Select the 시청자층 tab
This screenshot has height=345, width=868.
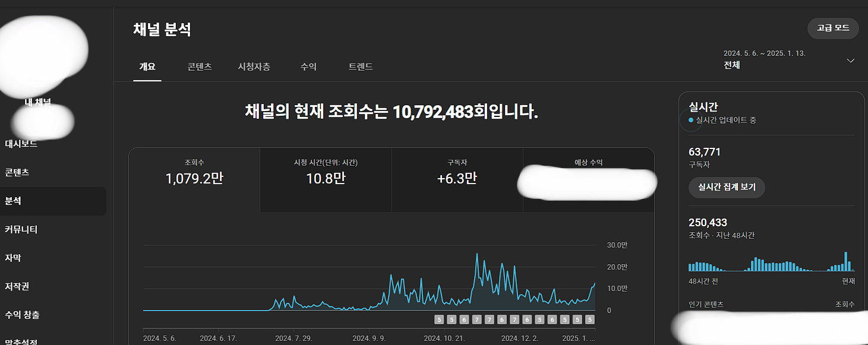[254, 67]
